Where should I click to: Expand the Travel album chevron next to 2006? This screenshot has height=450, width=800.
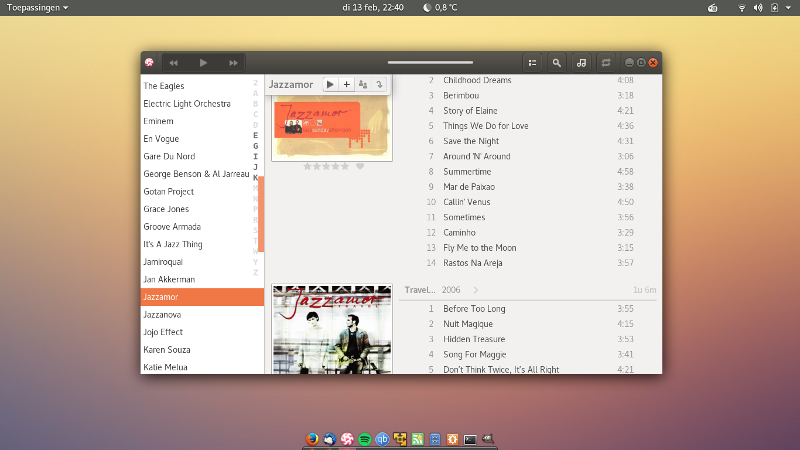pyautogui.click(x=476, y=290)
